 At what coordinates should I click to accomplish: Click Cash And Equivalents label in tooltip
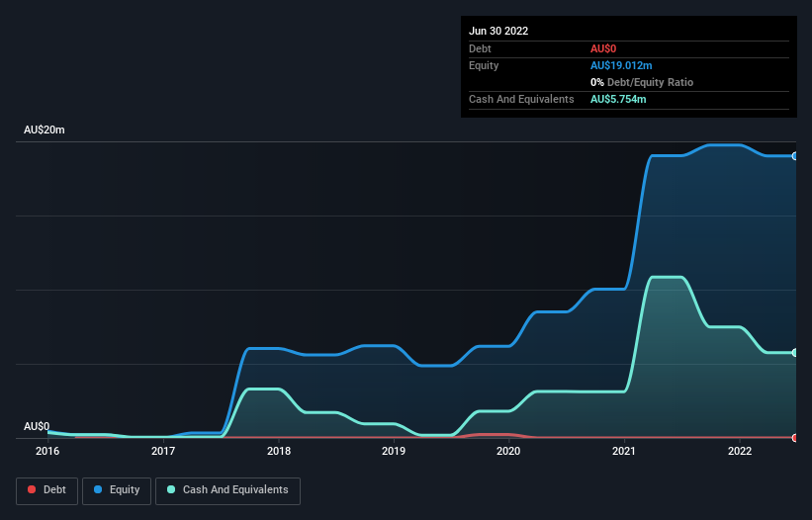pos(521,99)
